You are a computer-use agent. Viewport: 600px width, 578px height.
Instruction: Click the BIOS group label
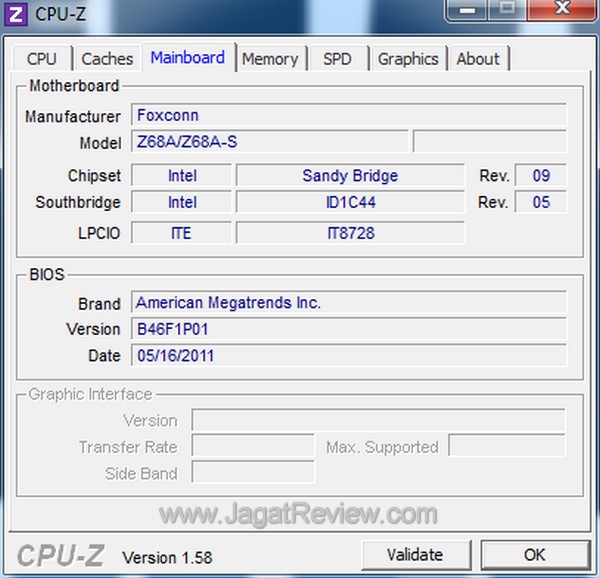[47, 274]
